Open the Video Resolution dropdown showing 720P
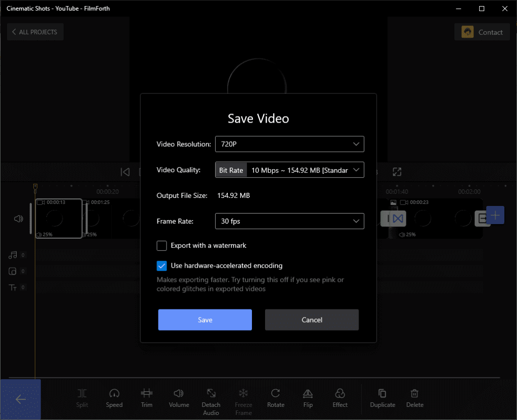The image size is (517, 420). 289,144
